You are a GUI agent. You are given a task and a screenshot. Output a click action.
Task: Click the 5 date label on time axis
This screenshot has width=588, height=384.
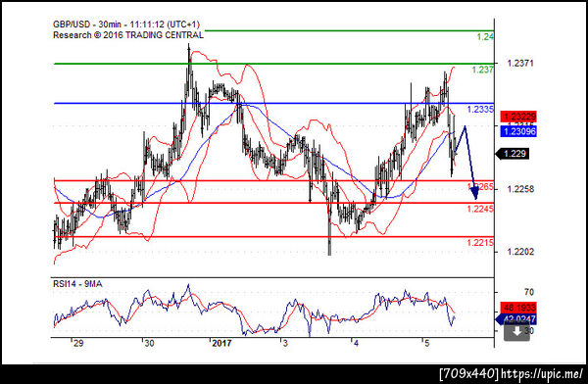426,343
